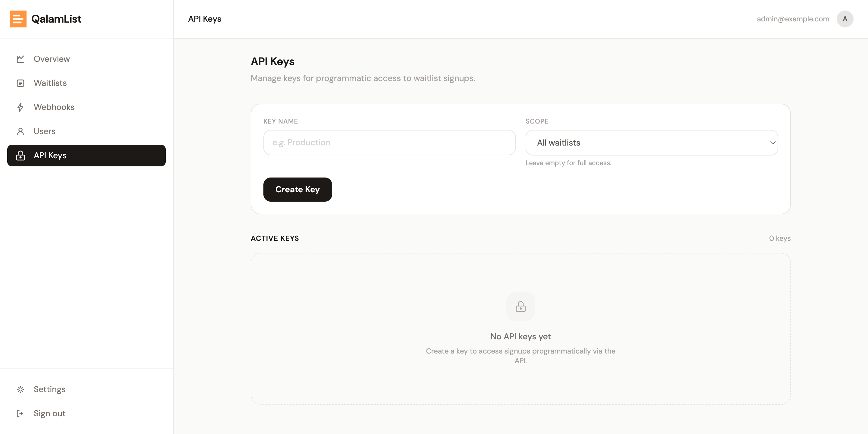Go to Waitlists in sidebar

coord(86,83)
